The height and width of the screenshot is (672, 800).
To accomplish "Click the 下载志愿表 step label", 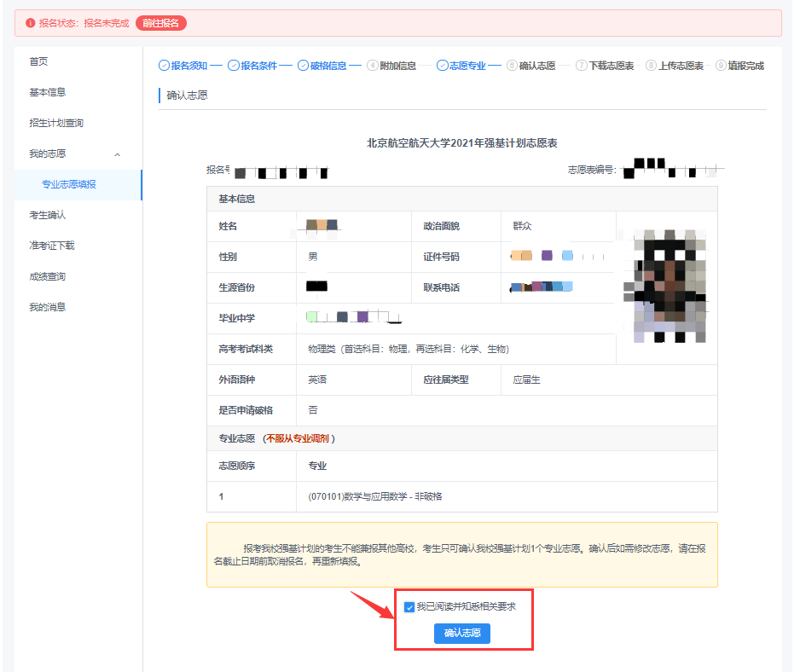I will click(x=612, y=66).
